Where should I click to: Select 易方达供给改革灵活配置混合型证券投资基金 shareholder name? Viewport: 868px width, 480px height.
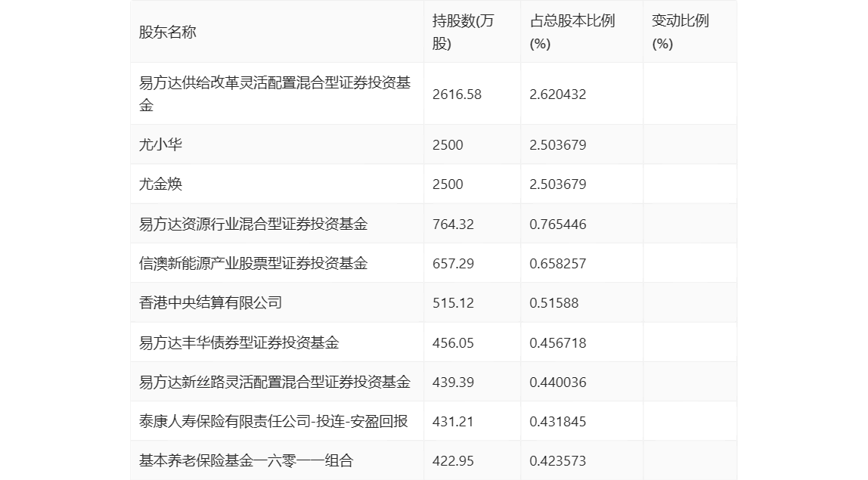(x=274, y=94)
